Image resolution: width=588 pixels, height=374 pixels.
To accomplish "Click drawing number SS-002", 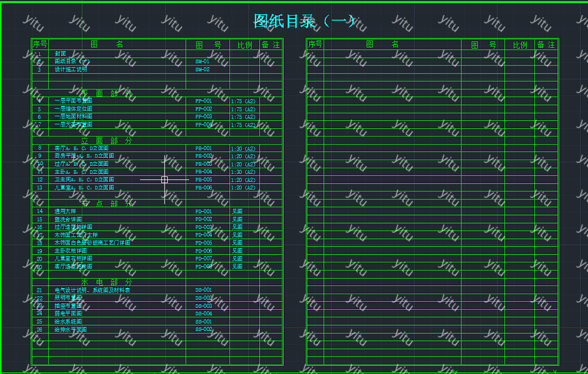I will tap(203, 329).
